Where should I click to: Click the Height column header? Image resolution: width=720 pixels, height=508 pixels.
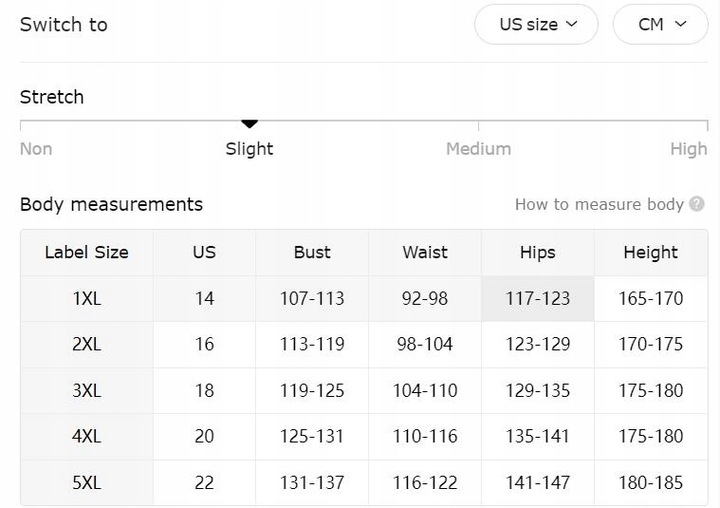[651, 252]
